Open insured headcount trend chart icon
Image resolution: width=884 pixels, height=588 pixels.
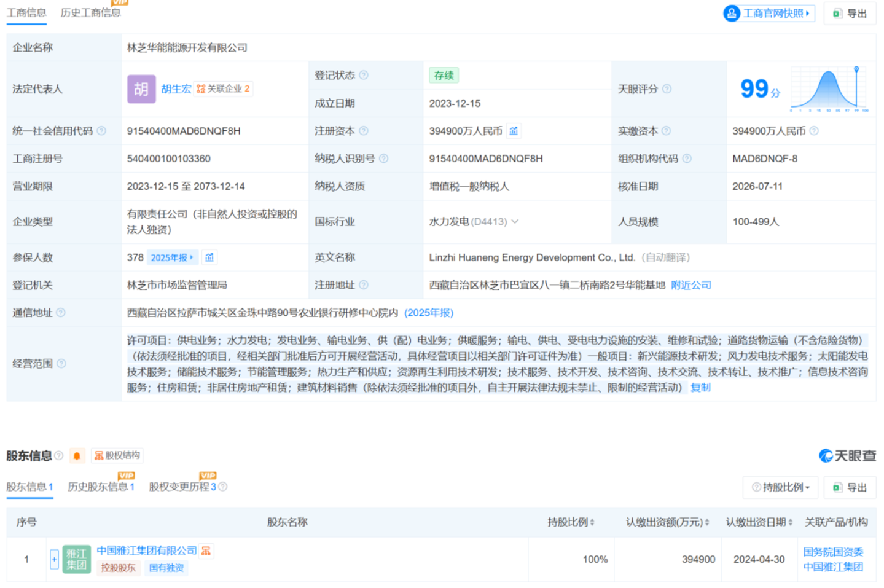click(x=209, y=257)
